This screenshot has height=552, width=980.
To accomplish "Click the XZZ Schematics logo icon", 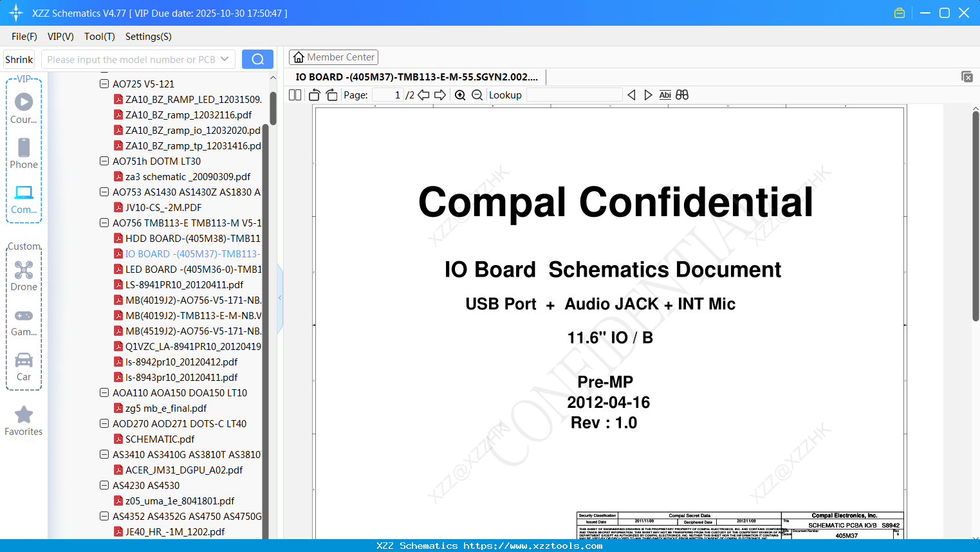I will point(16,13).
